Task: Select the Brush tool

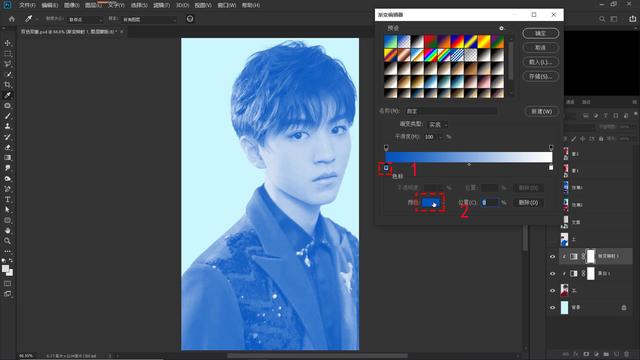Action: coord(7,116)
